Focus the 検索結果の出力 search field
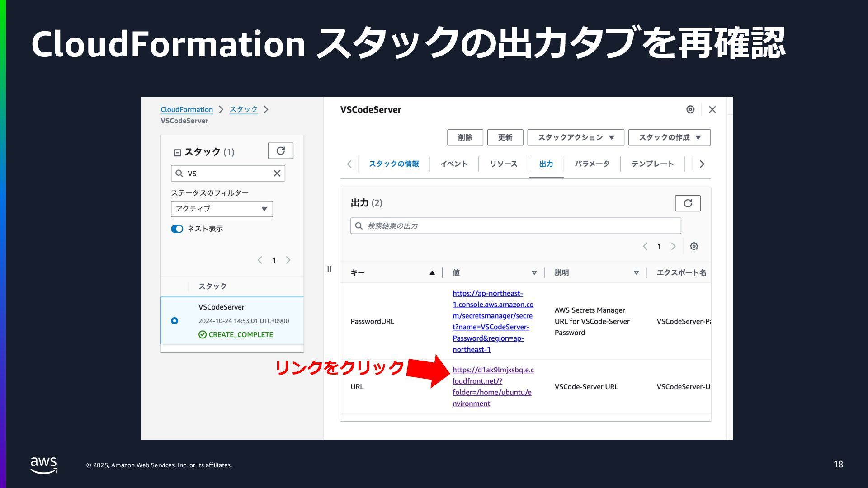This screenshot has width=868, height=488. (x=515, y=226)
